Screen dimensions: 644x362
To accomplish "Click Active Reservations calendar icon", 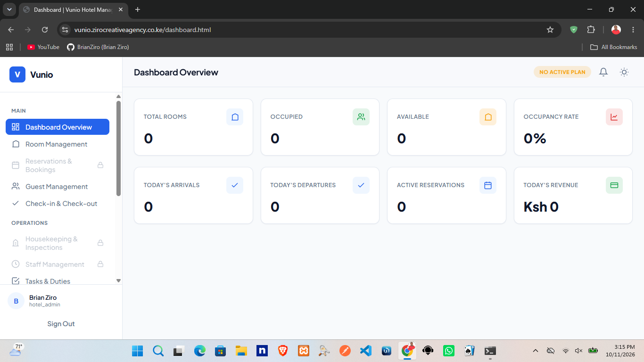I will (x=488, y=185).
